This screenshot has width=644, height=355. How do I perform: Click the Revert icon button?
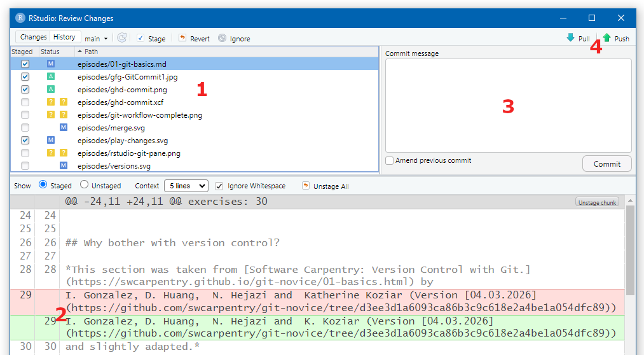[182, 38]
